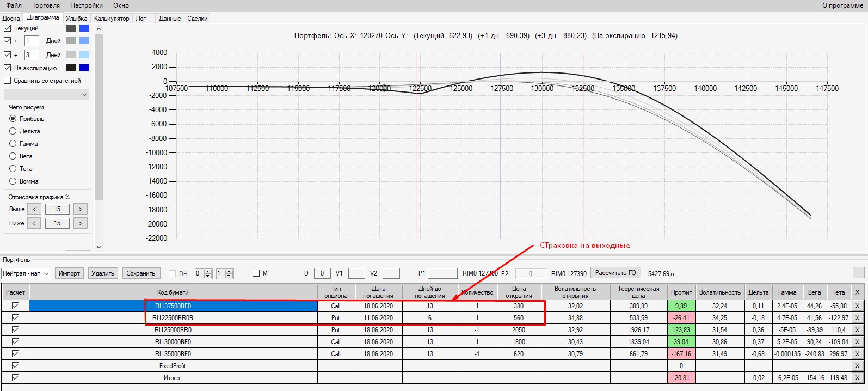The image size is (868, 391).
Task: Decrease the Выше drawing percent
Action: [34, 209]
